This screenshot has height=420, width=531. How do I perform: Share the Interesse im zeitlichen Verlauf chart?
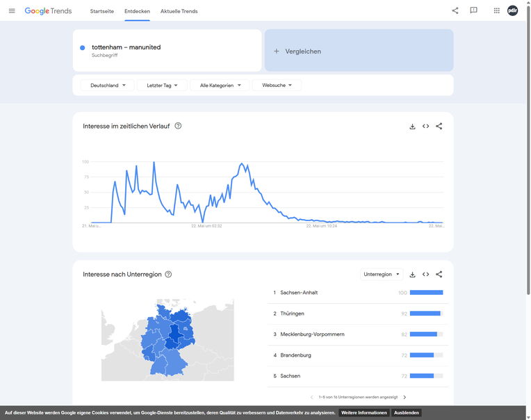point(439,127)
